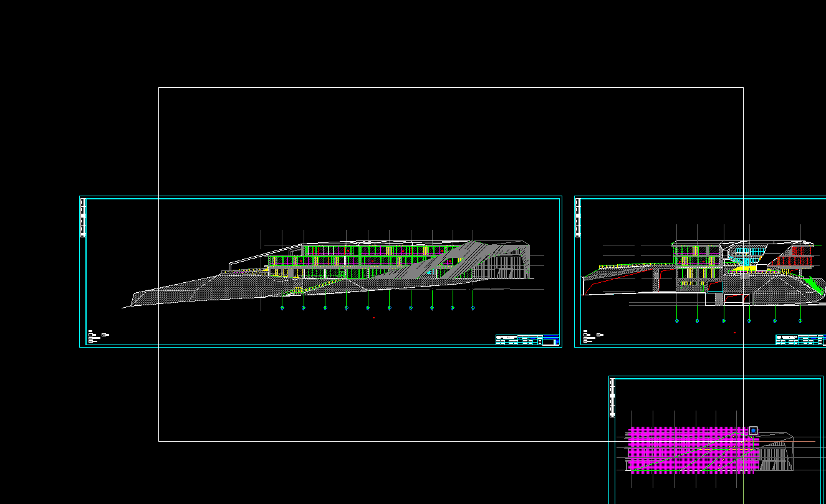826x504 pixels.
Task: Click the small red marker below the left elevation
Action: (373, 318)
